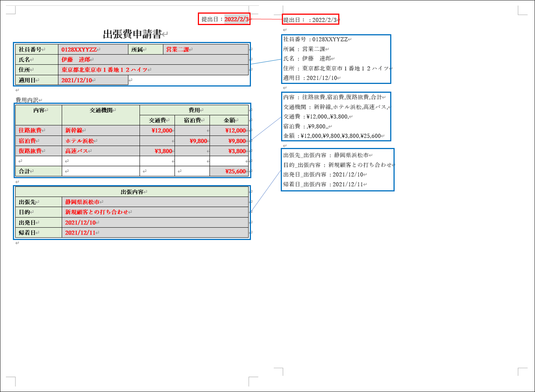Click ¥9,800 in the 宿泊費 column
The height and width of the screenshot is (392, 535).
click(x=192, y=141)
